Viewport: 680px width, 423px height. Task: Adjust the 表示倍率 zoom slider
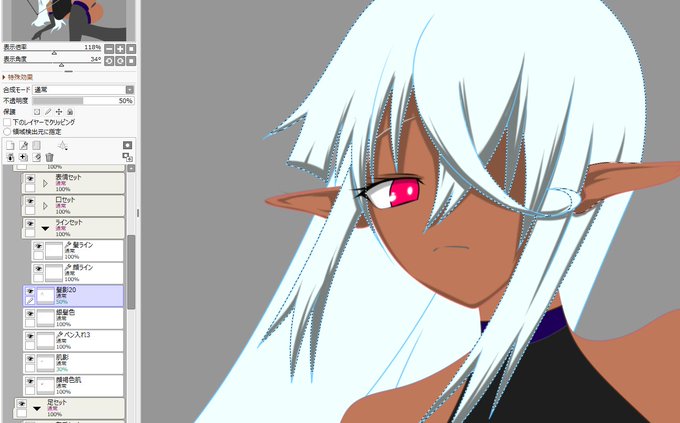click(x=52, y=52)
